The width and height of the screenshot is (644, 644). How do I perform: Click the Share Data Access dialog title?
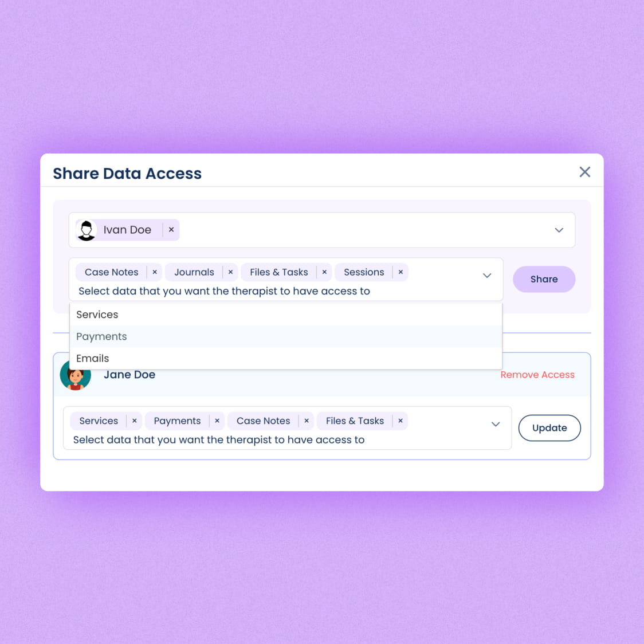click(127, 173)
